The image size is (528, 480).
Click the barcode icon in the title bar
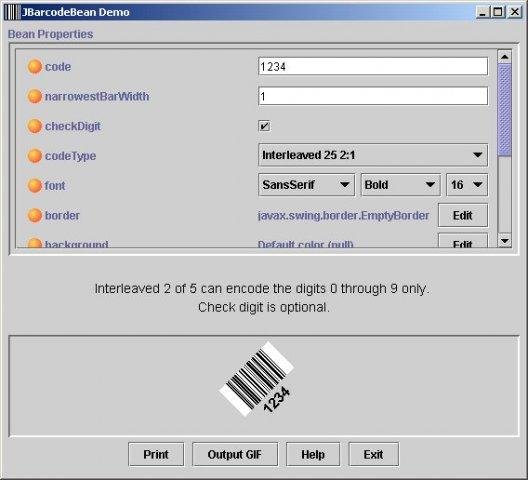[12, 12]
